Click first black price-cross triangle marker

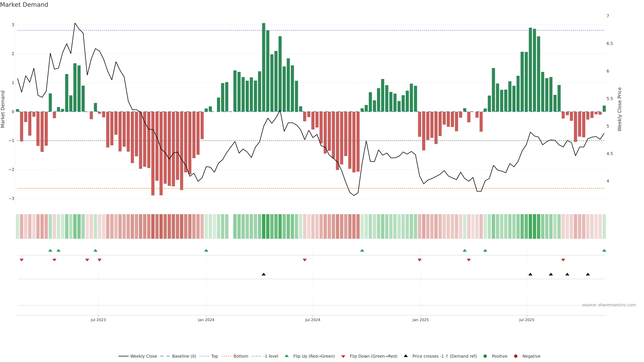tap(263, 274)
